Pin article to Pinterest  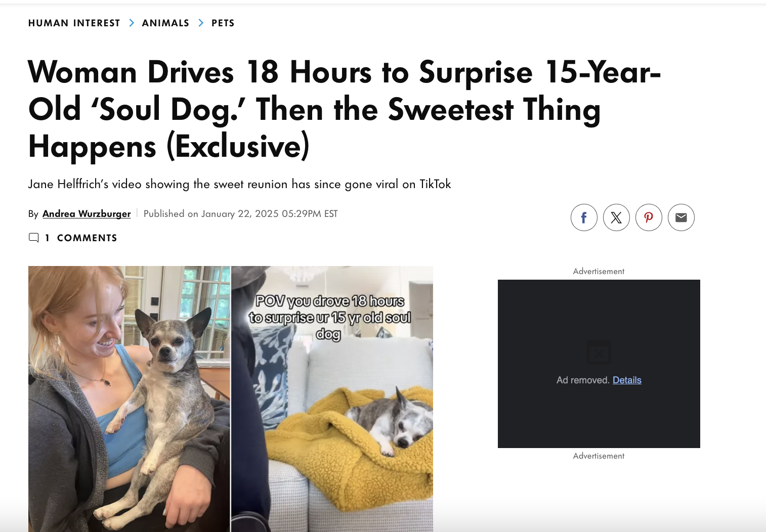(649, 217)
